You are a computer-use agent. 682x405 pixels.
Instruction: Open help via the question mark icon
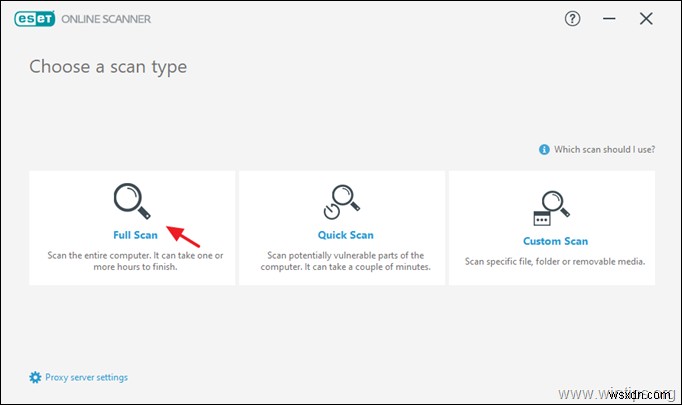coord(573,19)
